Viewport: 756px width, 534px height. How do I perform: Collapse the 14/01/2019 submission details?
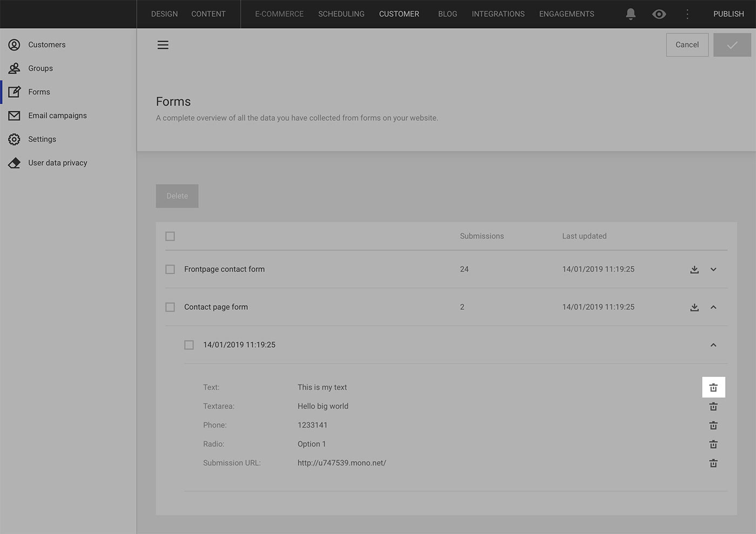click(713, 344)
